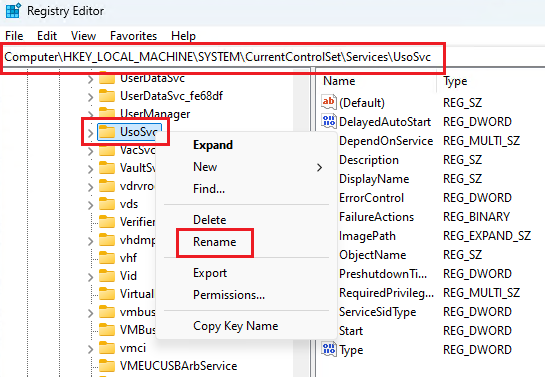
Task: Select the RequiredPrivileg... value
Action: [387, 293]
